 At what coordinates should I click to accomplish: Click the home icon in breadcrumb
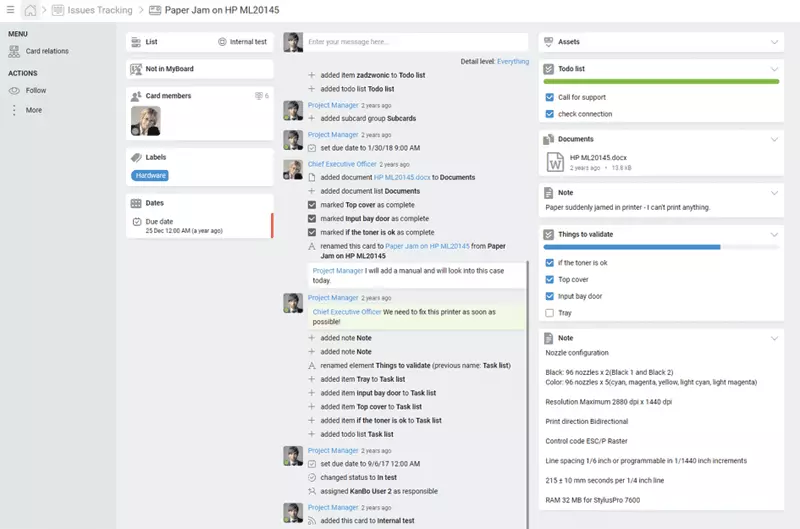(31, 10)
